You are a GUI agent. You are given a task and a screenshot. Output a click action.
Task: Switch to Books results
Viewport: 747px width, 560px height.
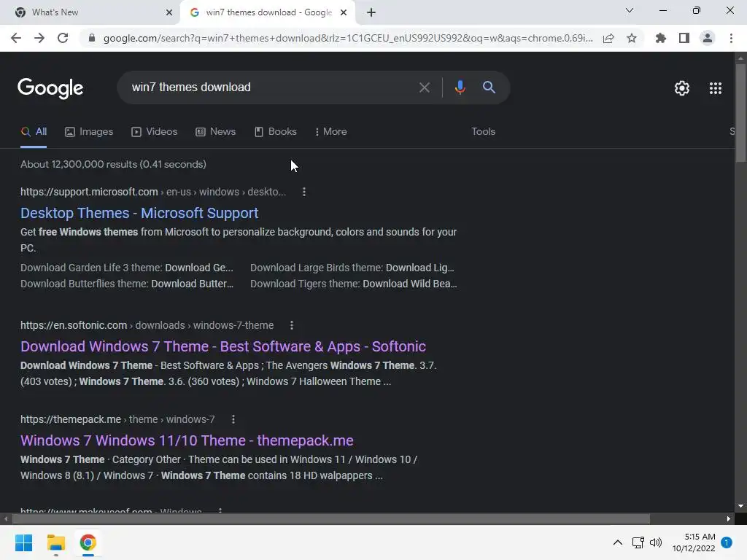[x=275, y=132]
